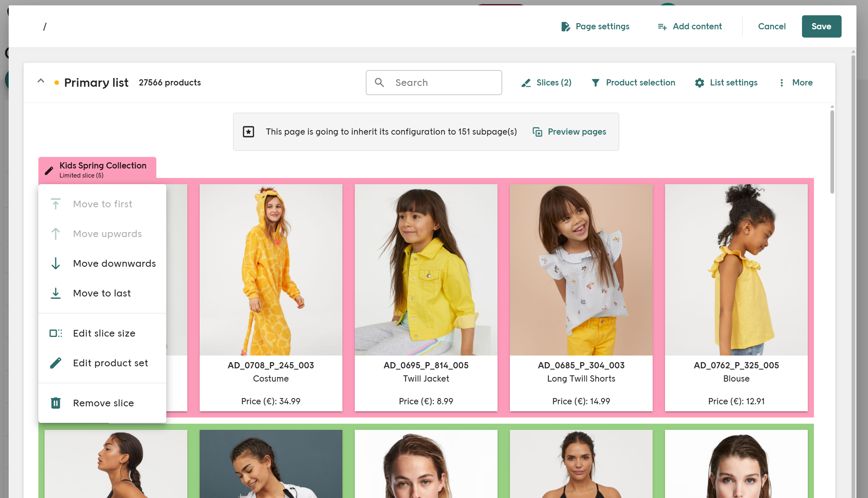The width and height of the screenshot is (868, 498).
Task: Open the More options menu
Action: pos(796,83)
